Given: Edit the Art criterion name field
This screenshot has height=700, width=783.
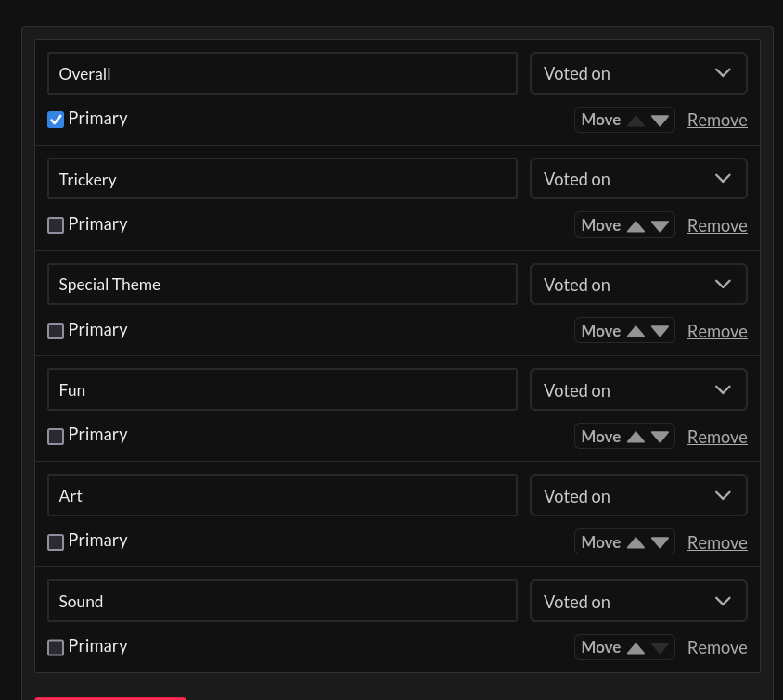Looking at the screenshot, I should [282, 496].
